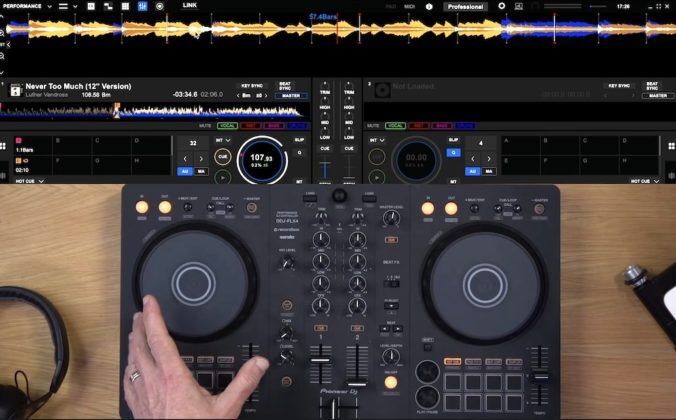
Task: Open the recording panel icon
Action: pos(160,6)
